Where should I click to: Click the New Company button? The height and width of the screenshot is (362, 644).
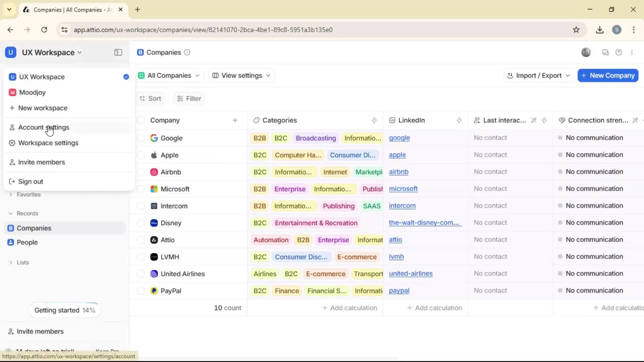coord(608,75)
